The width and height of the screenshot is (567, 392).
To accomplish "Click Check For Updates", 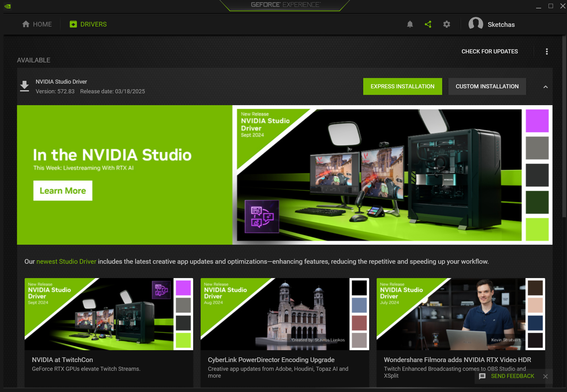I will (x=489, y=51).
